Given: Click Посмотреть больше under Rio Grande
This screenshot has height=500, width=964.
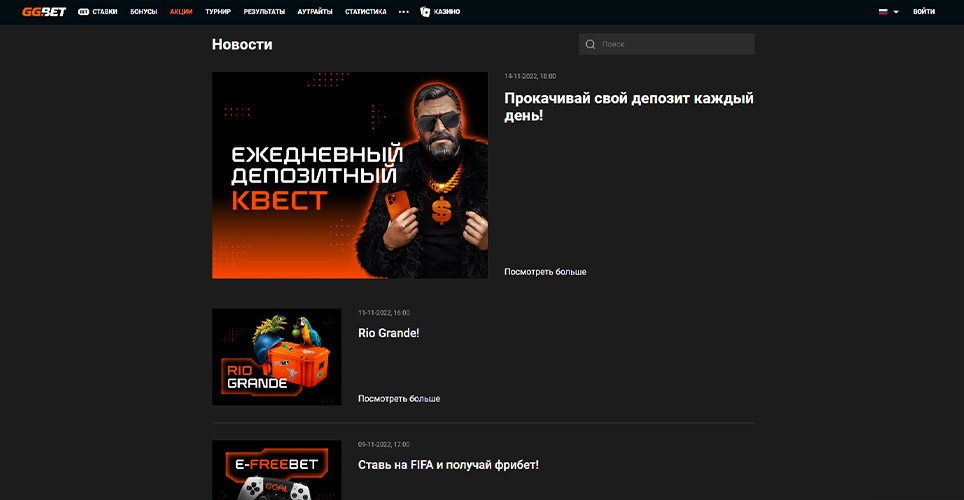Looking at the screenshot, I should click(x=399, y=399).
